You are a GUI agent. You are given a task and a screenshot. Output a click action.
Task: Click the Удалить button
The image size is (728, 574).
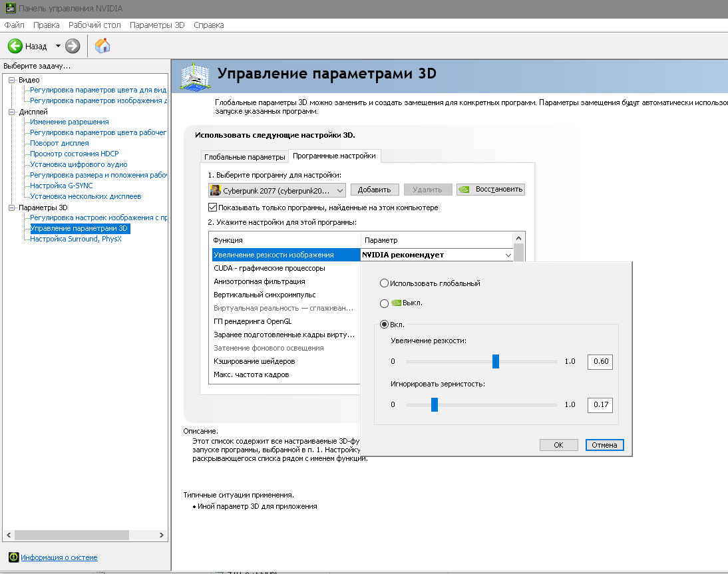click(428, 190)
